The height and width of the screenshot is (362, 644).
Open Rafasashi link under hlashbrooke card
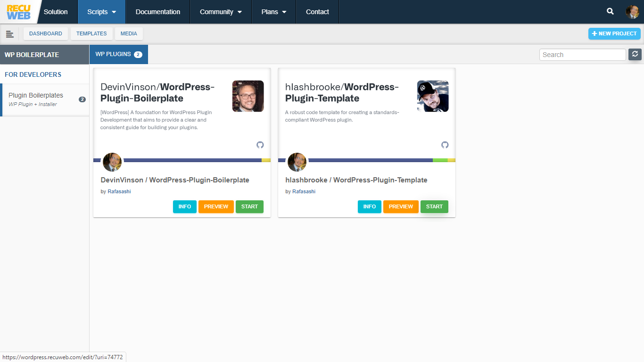coord(304,191)
